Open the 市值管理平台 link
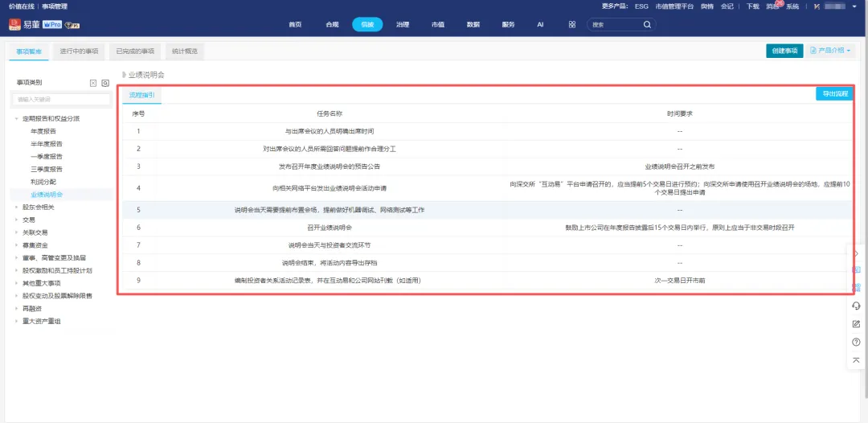This screenshot has height=423, width=868. click(x=674, y=6)
